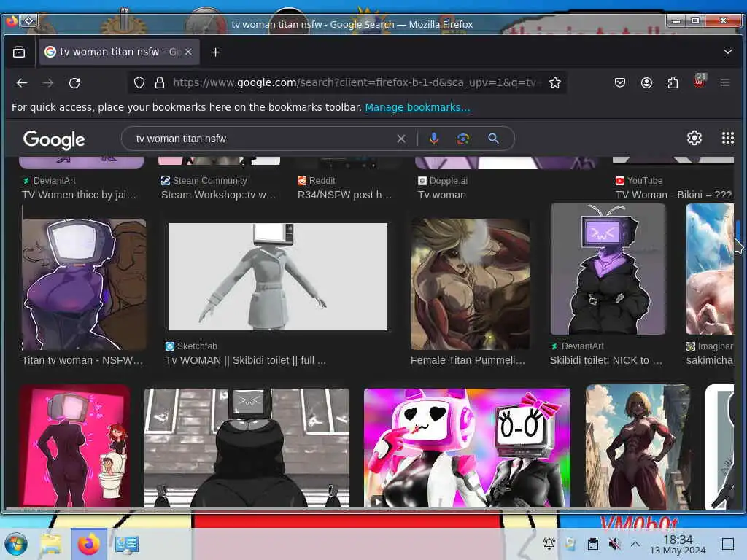Image resolution: width=747 pixels, height=560 pixels.
Task: Select the 'tv woman titan nsfw' browser tab
Action: (x=119, y=52)
